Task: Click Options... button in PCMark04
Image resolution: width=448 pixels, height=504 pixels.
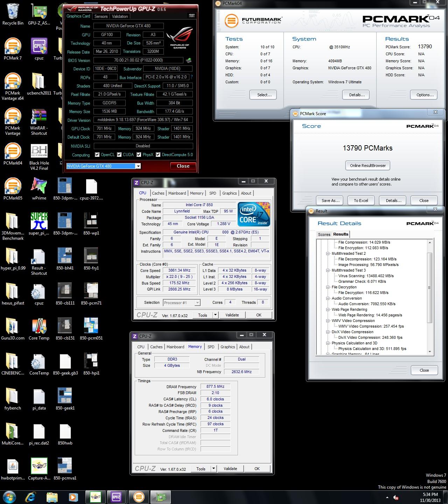Action: coord(423,95)
